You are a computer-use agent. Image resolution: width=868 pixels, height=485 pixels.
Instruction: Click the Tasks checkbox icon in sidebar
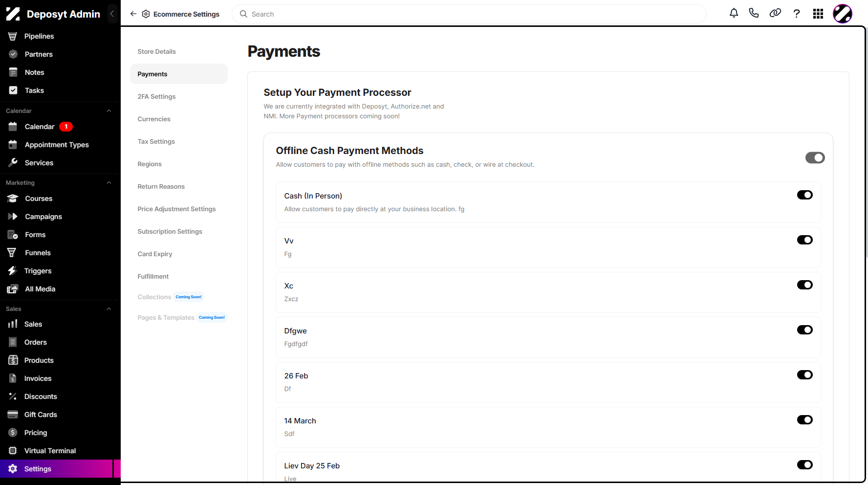click(13, 90)
